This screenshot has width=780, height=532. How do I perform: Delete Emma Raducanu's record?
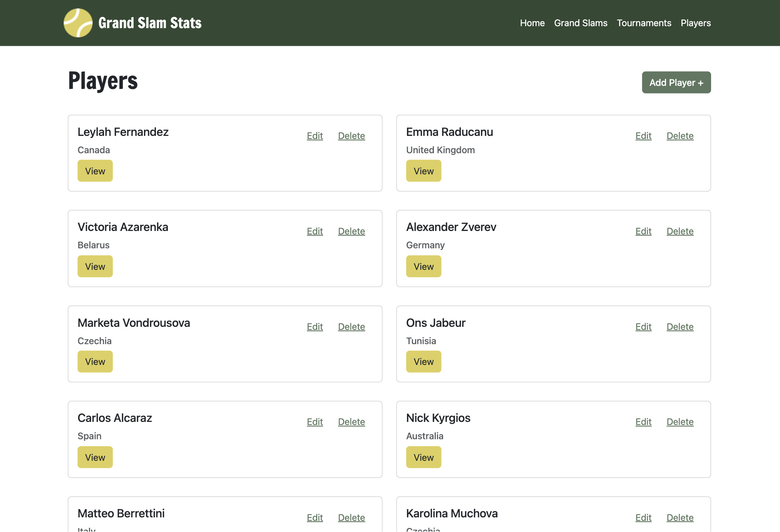[680, 136]
